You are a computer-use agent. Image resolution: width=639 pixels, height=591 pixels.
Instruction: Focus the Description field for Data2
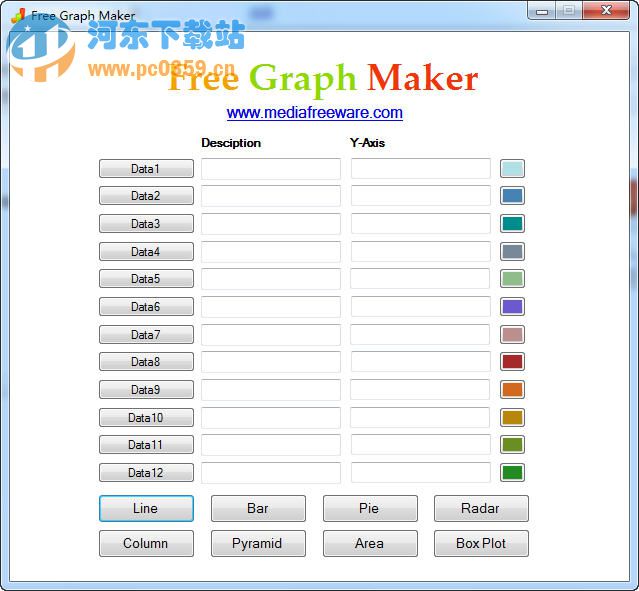[271, 196]
